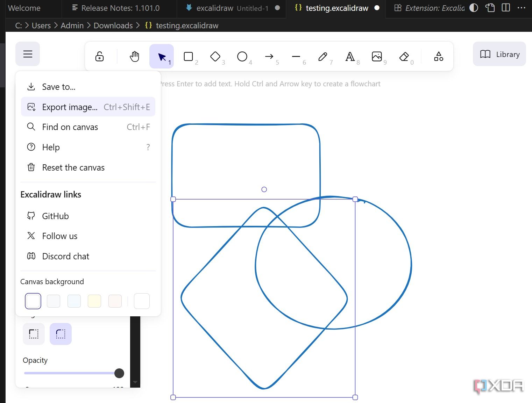Open the more tools shapes icon
The image size is (532, 403).
point(439,56)
